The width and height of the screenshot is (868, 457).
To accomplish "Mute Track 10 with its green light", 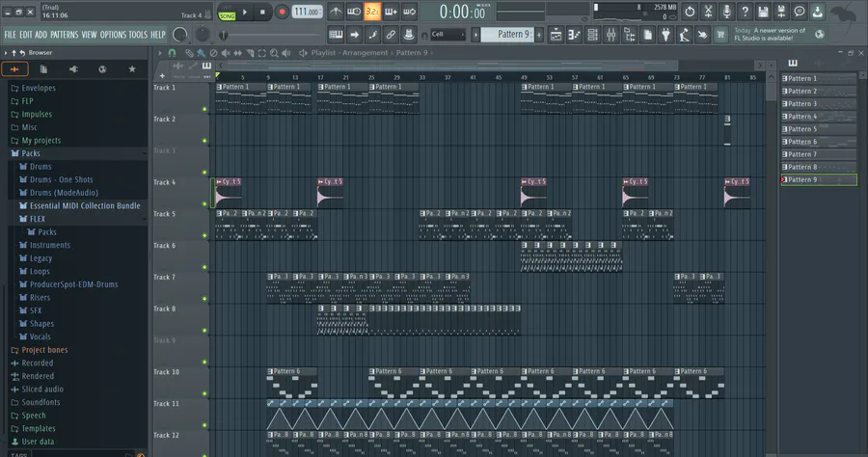I will (204, 393).
